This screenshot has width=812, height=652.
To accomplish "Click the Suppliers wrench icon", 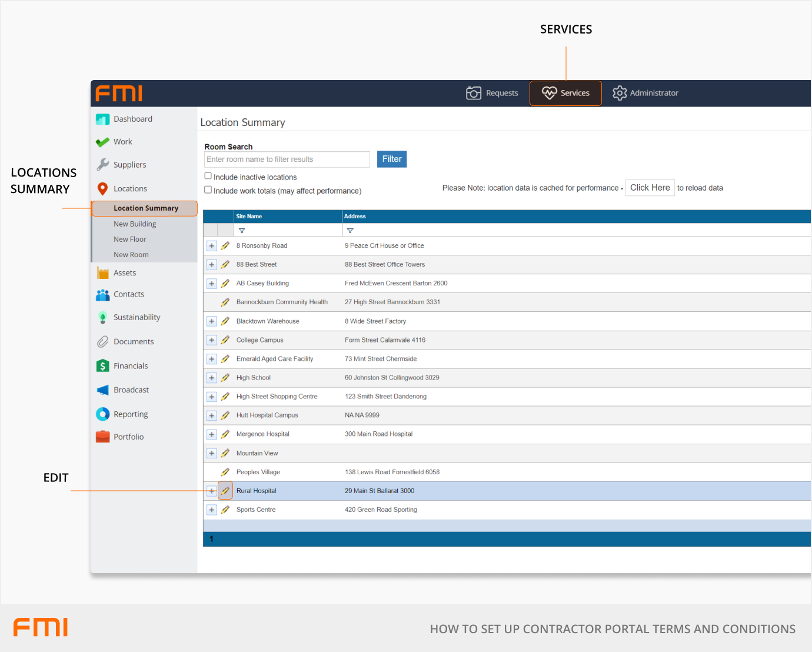I will tap(103, 165).
